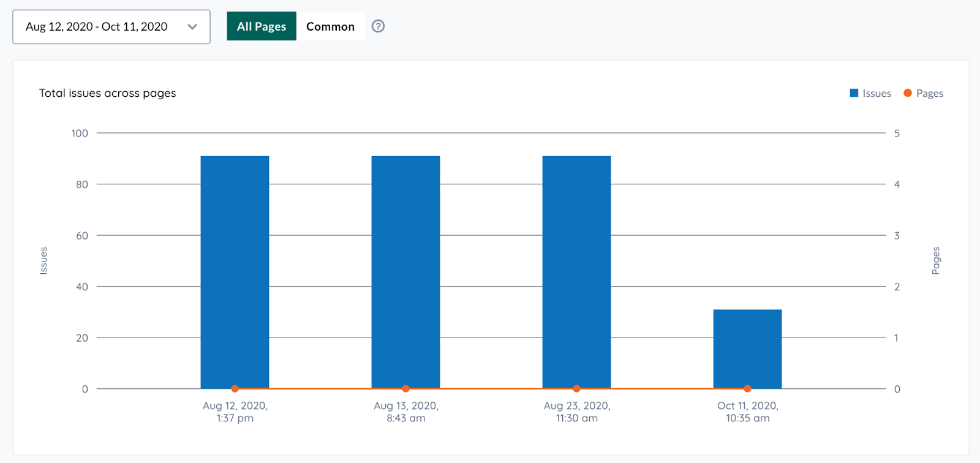
Task: Click the '40' value on the Issues axis
Action: (x=82, y=287)
